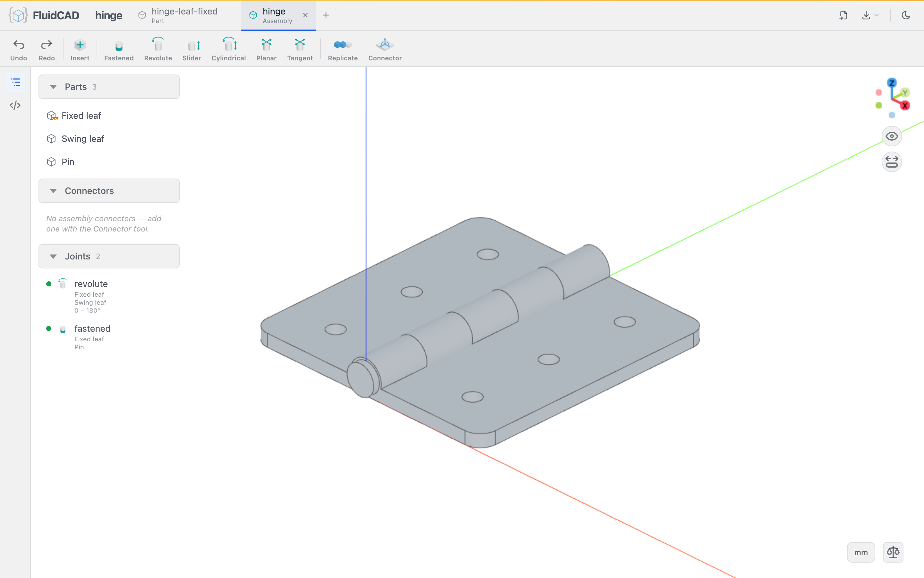Viewport: 924px width, 578px height.
Task: Select the Slider joint tool
Action: (x=192, y=50)
